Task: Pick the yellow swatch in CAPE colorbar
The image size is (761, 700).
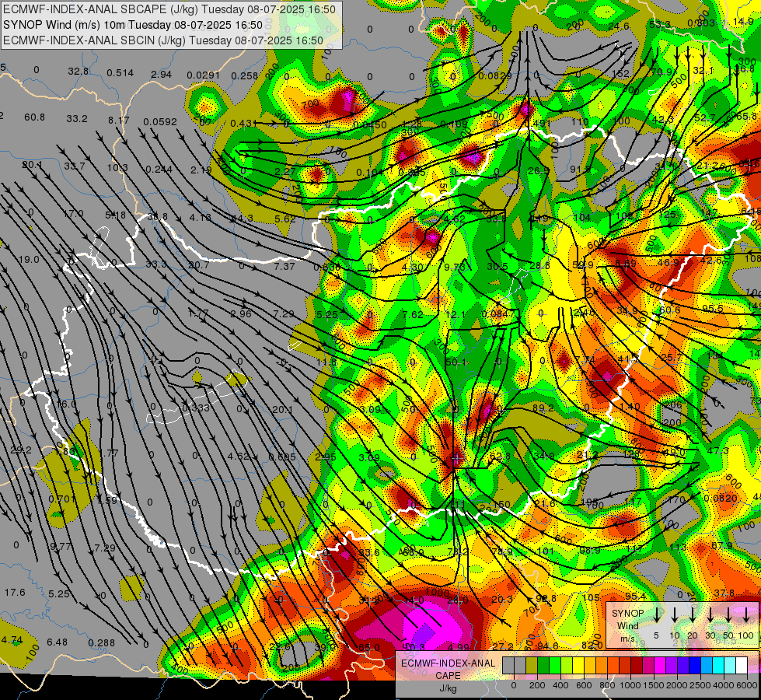Action: pos(578,666)
